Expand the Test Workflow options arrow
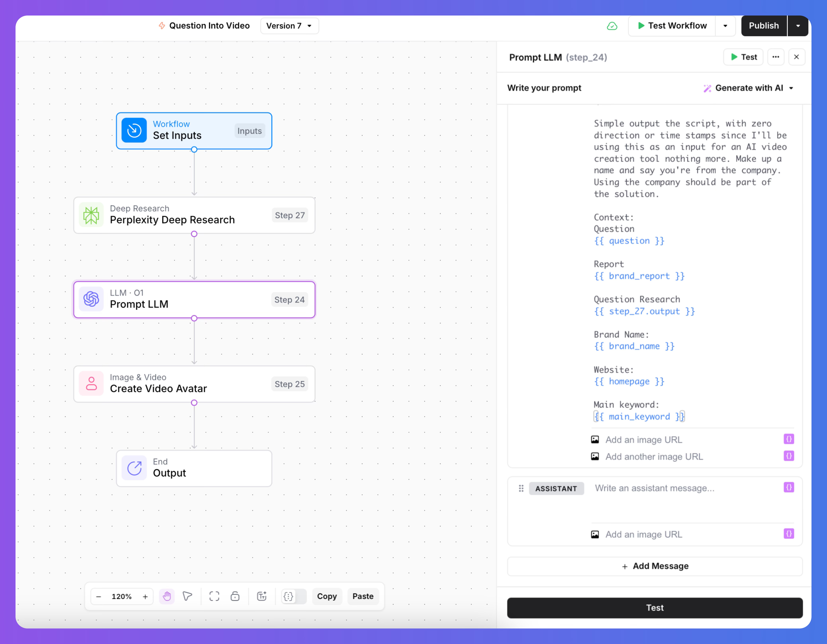827x644 pixels. point(725,26)
